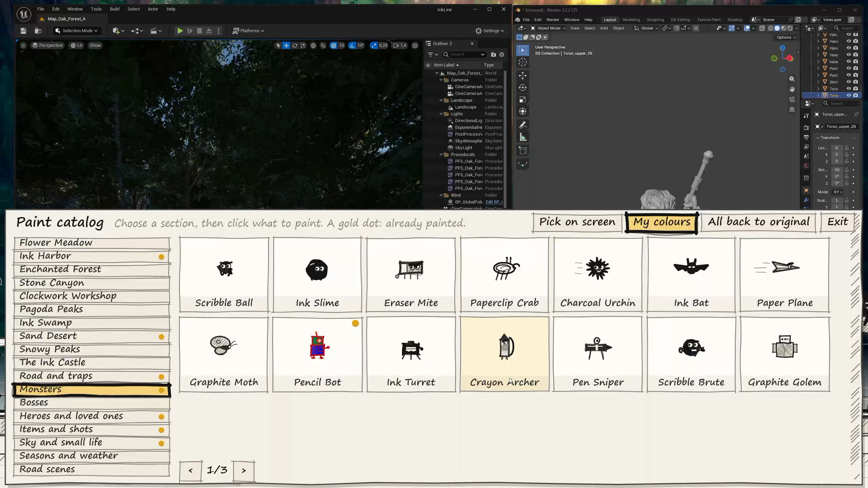This screenshot has height=488, width=868.
Task: Open the Platforms dropdown
Action: 248,31
